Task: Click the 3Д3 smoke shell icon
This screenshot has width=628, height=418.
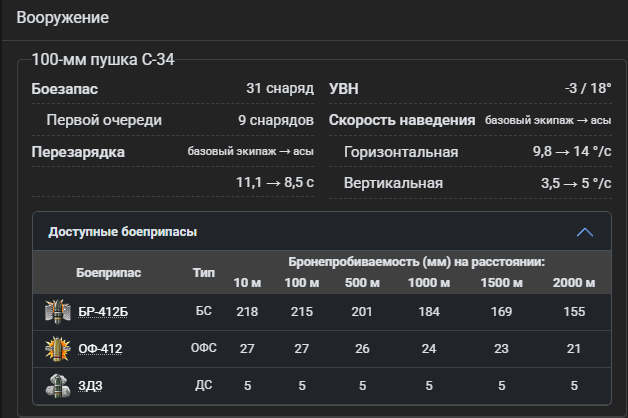Action: (x=58, y=386)
